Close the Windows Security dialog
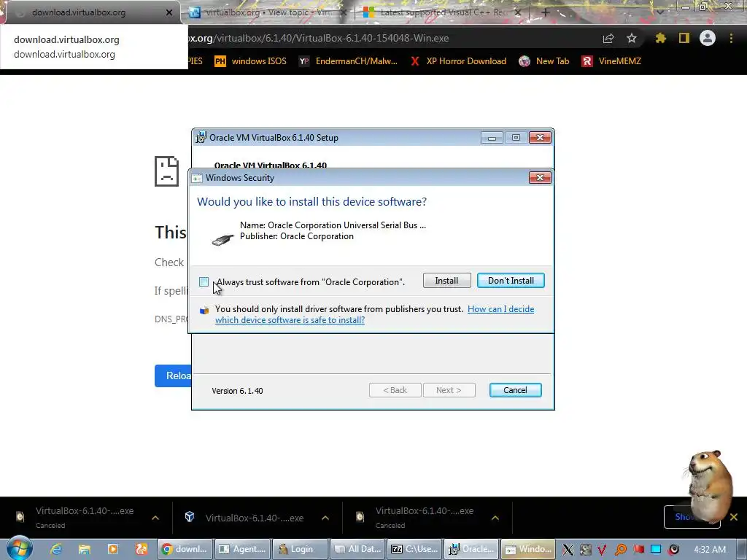The height and width of the screenshot is (560, 747). (x=540, y=178)
